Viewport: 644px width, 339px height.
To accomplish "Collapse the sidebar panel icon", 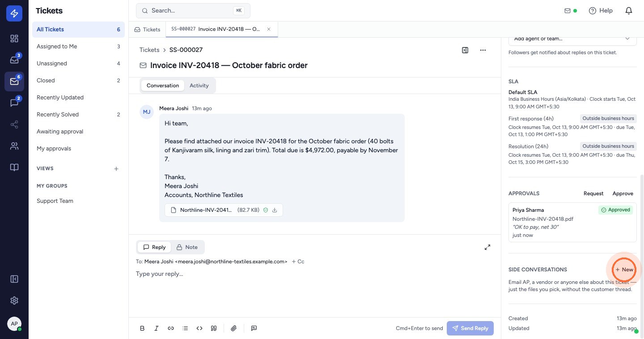I will pos(14,279).
